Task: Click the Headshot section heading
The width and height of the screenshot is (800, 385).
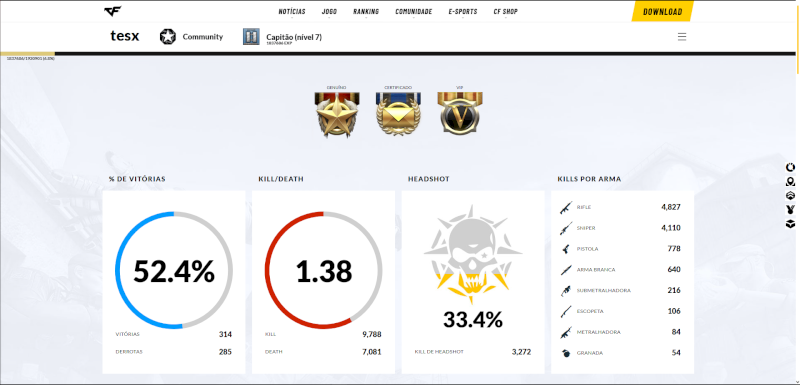Action: click(x=429, y=179)
